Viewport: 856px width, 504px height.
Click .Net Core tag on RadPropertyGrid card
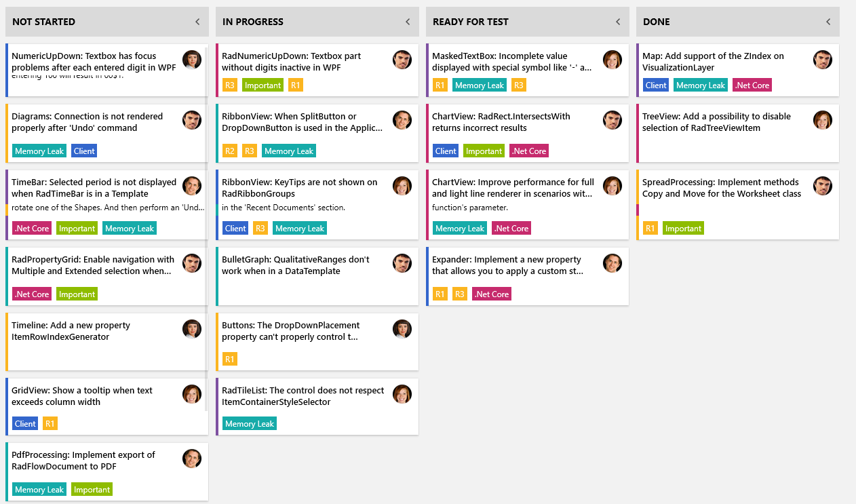(32, 294)
